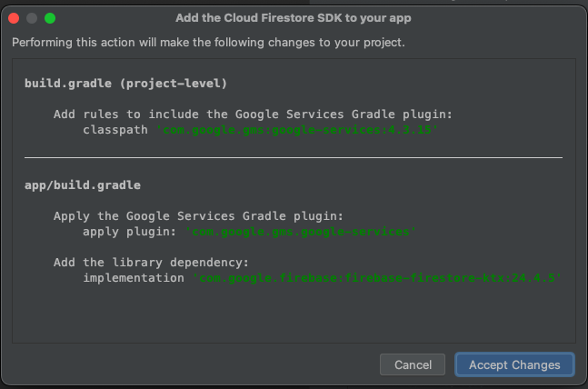Click the word "implementation"

[134, 278]
